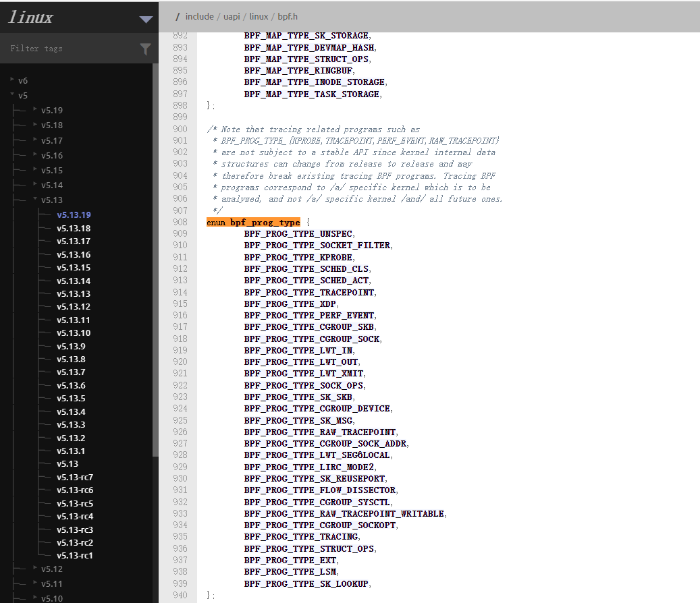This screenshot has width=700, height=603.
Task: Click line number 908
Action: [180, 222]
